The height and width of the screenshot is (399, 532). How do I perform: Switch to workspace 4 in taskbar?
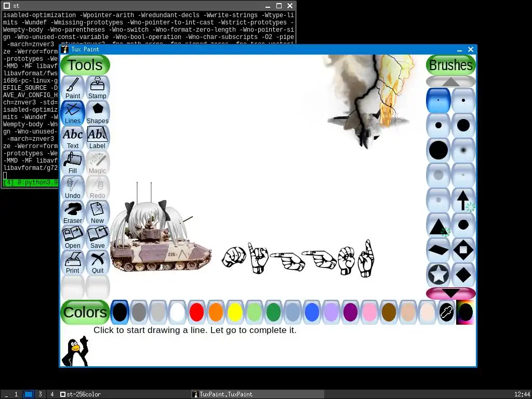[x=52, y=394]
